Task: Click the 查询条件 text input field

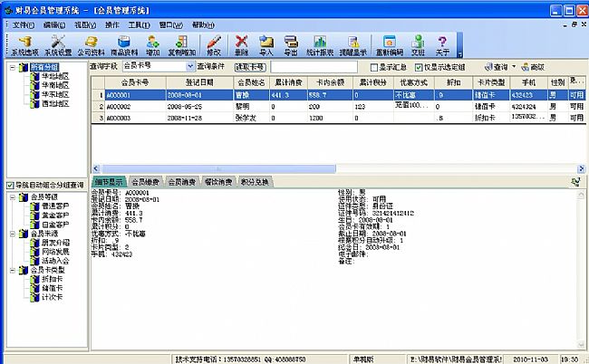Action: click(x=314, y=67)
